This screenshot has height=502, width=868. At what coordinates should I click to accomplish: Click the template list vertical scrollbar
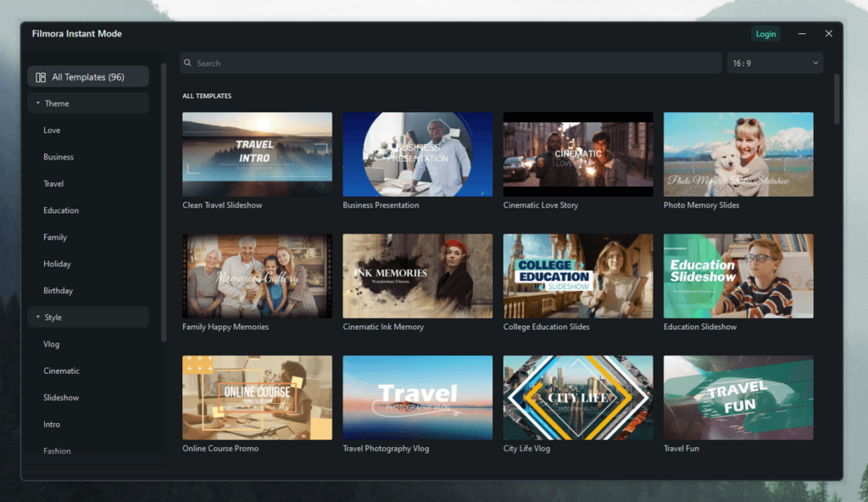tap(837, 98)
